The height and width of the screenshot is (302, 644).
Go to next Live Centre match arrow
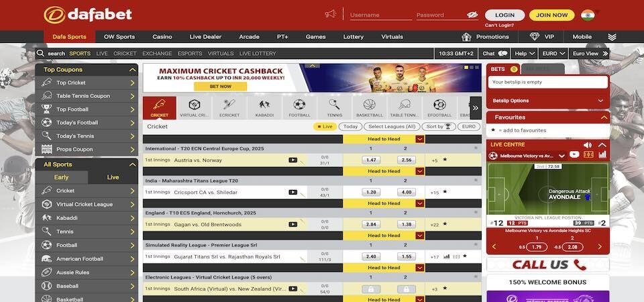(600, 246)
